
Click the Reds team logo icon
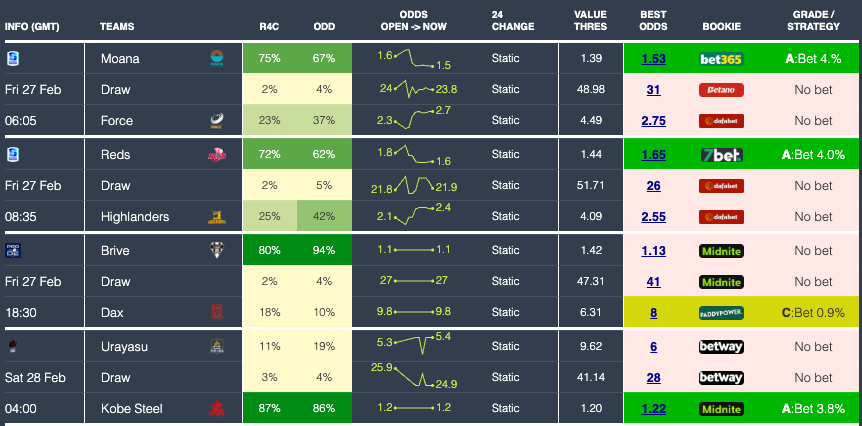pos(216,155)
